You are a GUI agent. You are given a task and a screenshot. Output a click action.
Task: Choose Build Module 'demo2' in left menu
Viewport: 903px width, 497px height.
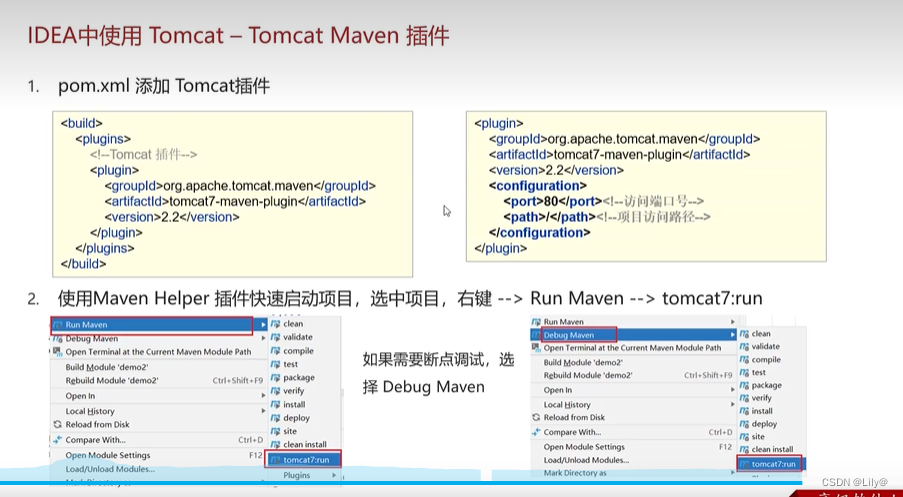107,367
